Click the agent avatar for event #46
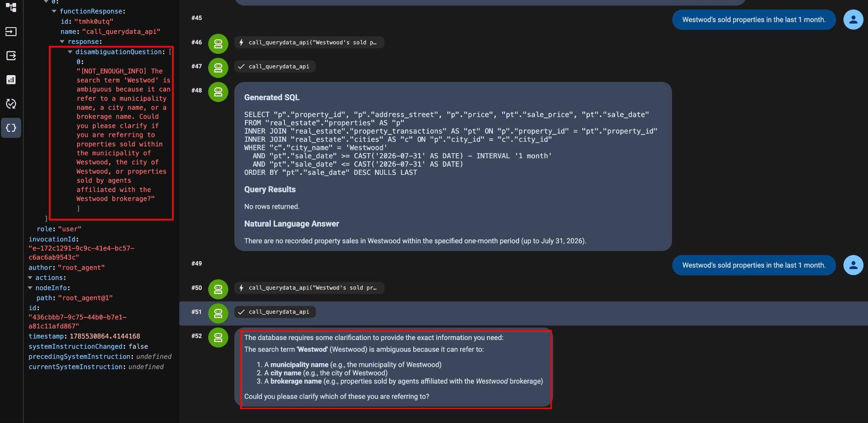This screenshot has height=423, width=868. (218, 44)
